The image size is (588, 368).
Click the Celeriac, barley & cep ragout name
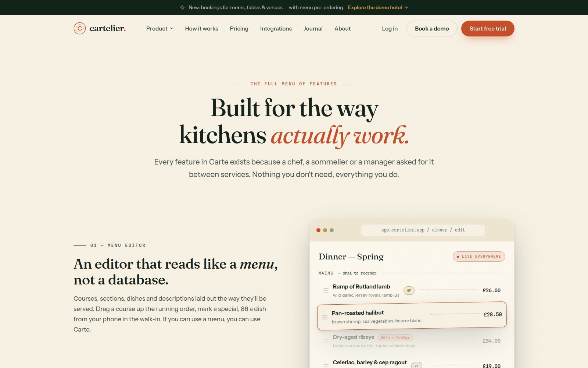[370, 362]
